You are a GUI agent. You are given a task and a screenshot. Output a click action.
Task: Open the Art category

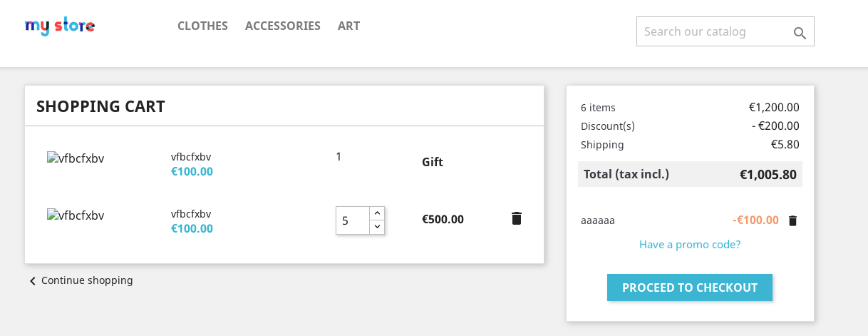point(348,26)
